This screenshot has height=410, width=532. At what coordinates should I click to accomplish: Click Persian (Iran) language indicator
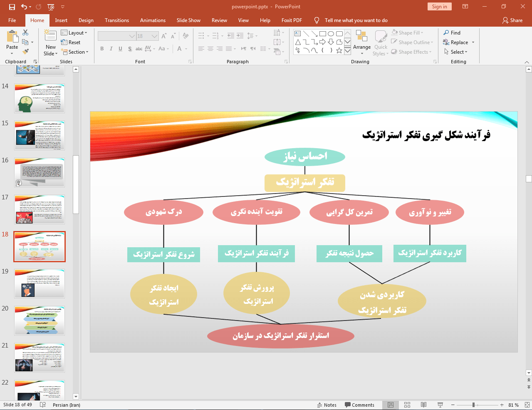(x=67, y=405)
